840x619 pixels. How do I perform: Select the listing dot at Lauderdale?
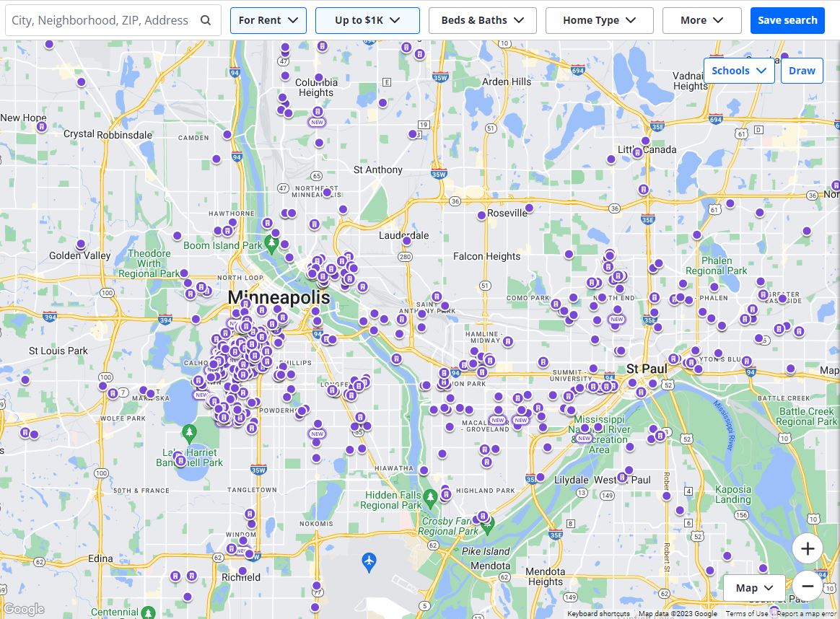tap(407, 241)
